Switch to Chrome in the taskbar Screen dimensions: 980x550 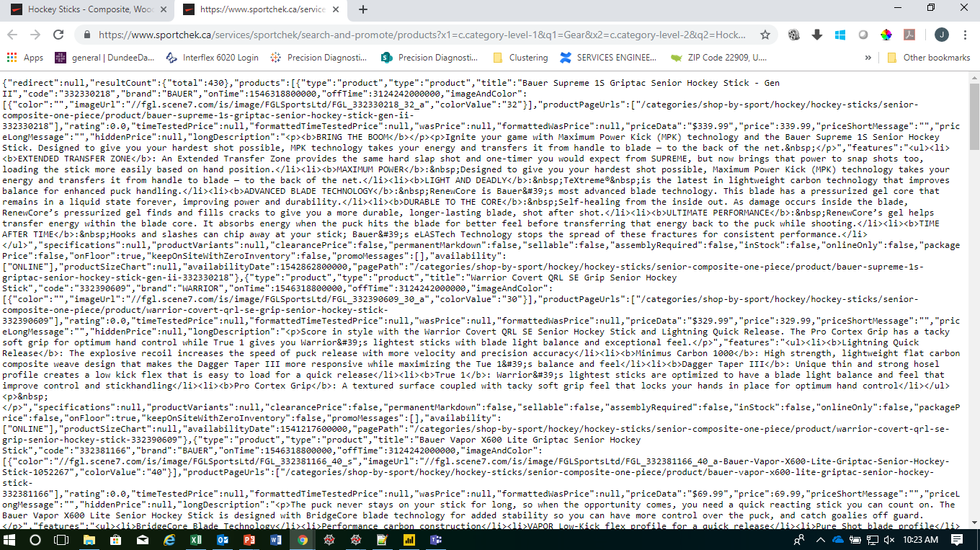pyautogui.click(x=303, y=539)
